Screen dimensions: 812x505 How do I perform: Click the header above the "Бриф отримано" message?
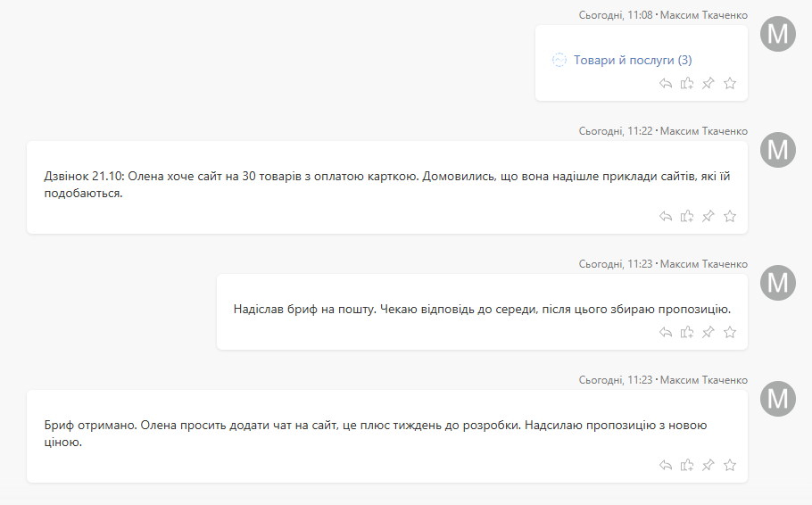click(x=663, y=381)
